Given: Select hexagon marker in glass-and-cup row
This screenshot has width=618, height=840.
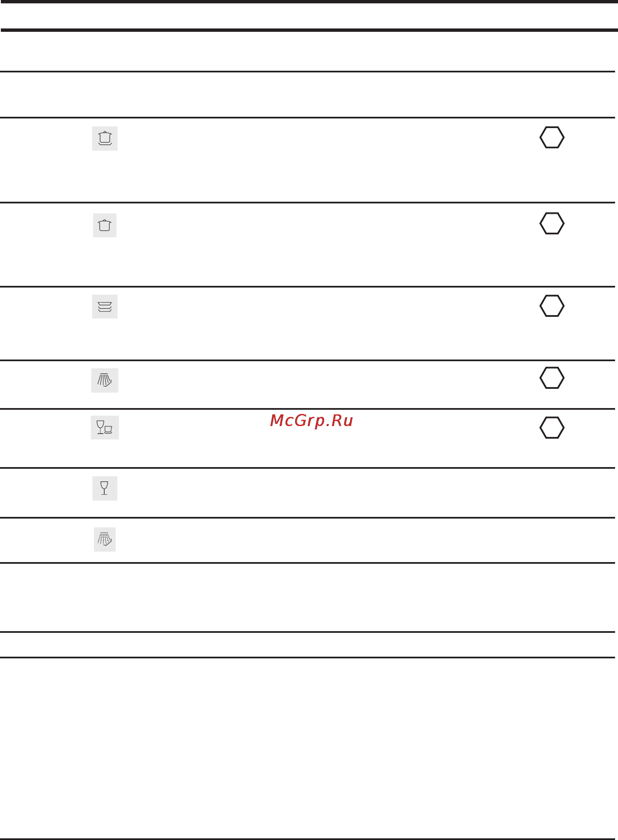Looking at the screenshot, I should pyautogui.click(x=552, y=428).
